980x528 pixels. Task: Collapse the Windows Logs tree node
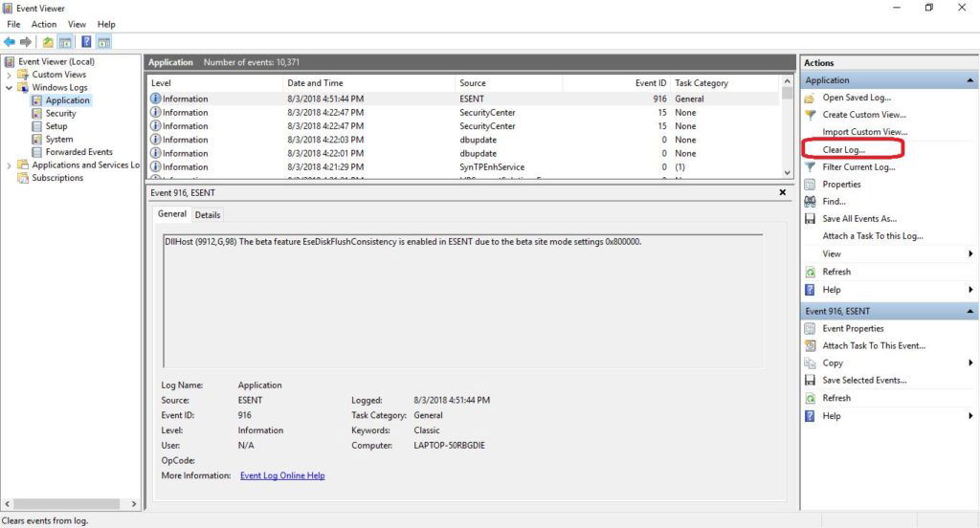[x=9, y=87]
